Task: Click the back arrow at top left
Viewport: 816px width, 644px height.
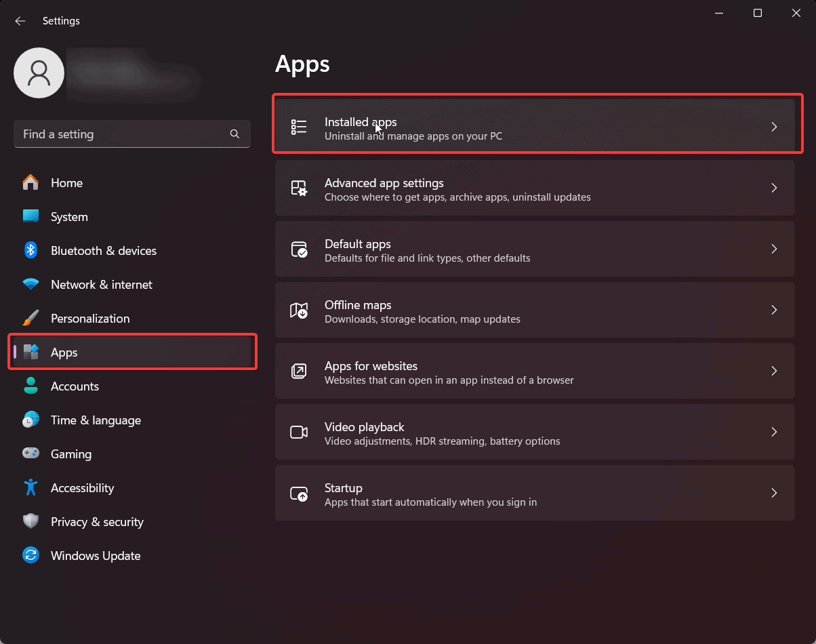Action: [x=20, y=20]
